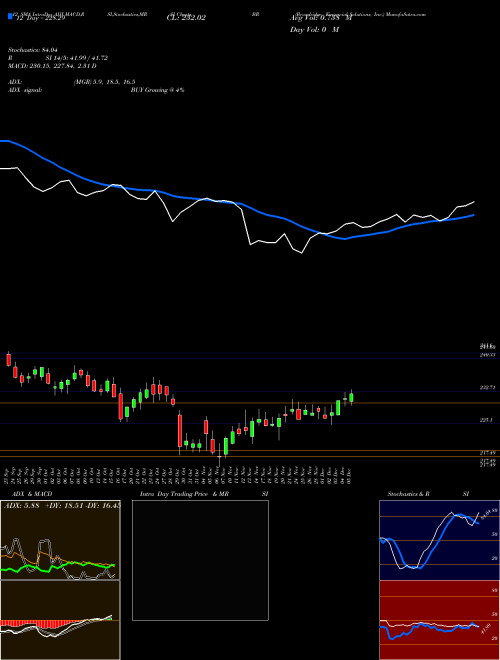
Task: Click the 'CL: 232.02' closing price label
Action: 185,18
